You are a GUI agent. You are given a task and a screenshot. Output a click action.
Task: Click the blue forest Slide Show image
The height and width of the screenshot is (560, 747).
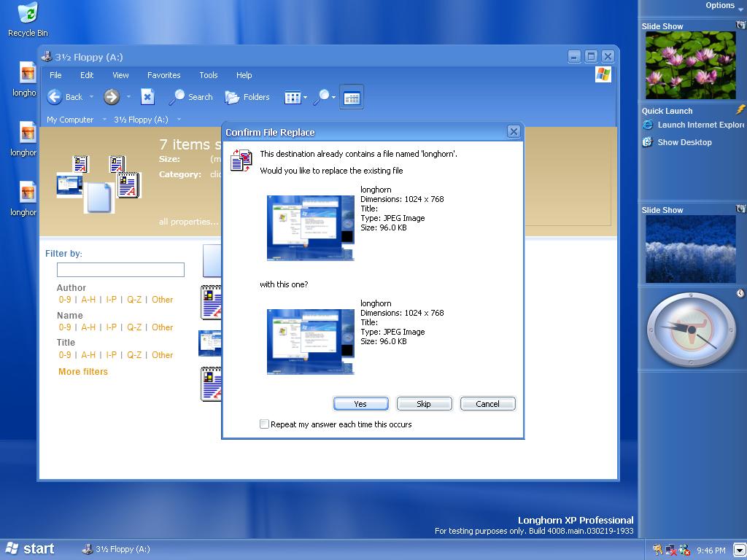(690, 249)
